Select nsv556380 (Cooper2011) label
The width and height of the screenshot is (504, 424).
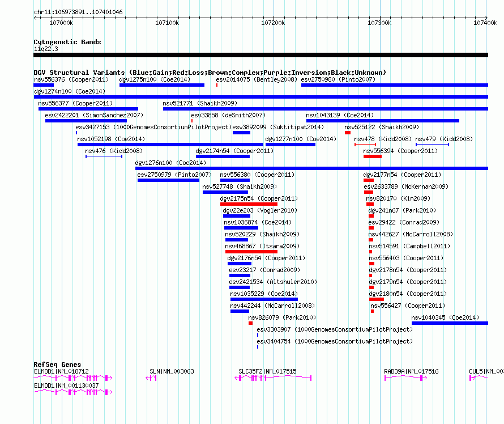pos(257,175)
